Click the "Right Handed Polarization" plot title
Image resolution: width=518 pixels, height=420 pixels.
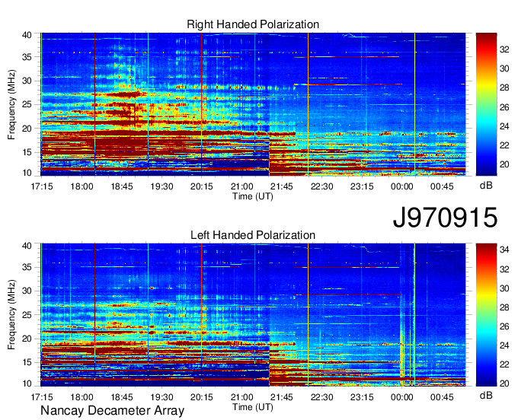click(253, 24)
